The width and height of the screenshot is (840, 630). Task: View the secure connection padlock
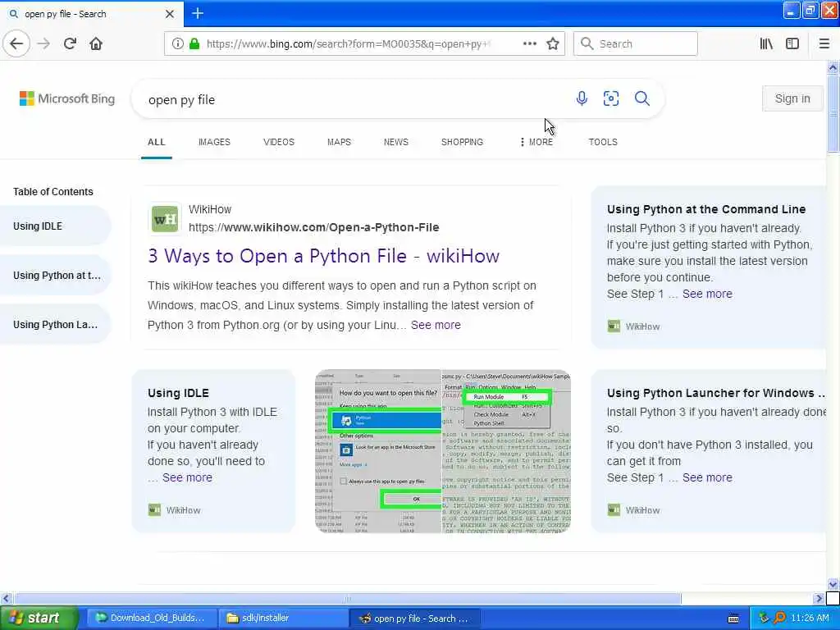[x=194, y=44]
